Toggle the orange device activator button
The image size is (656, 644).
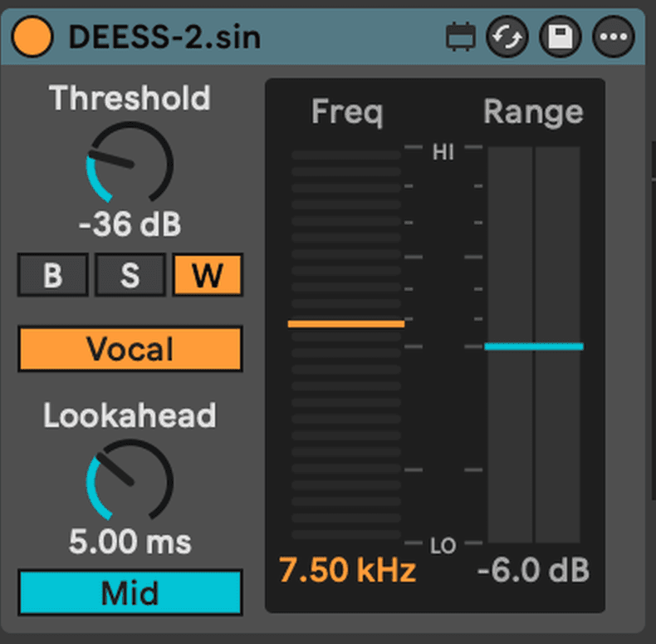coord(32,37)
